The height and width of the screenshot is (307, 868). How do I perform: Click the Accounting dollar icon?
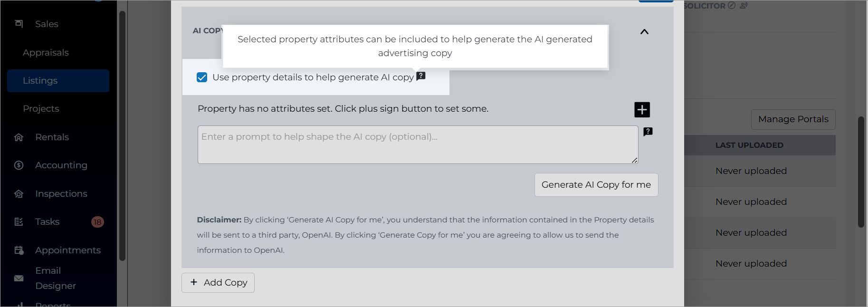click(19, 165)
